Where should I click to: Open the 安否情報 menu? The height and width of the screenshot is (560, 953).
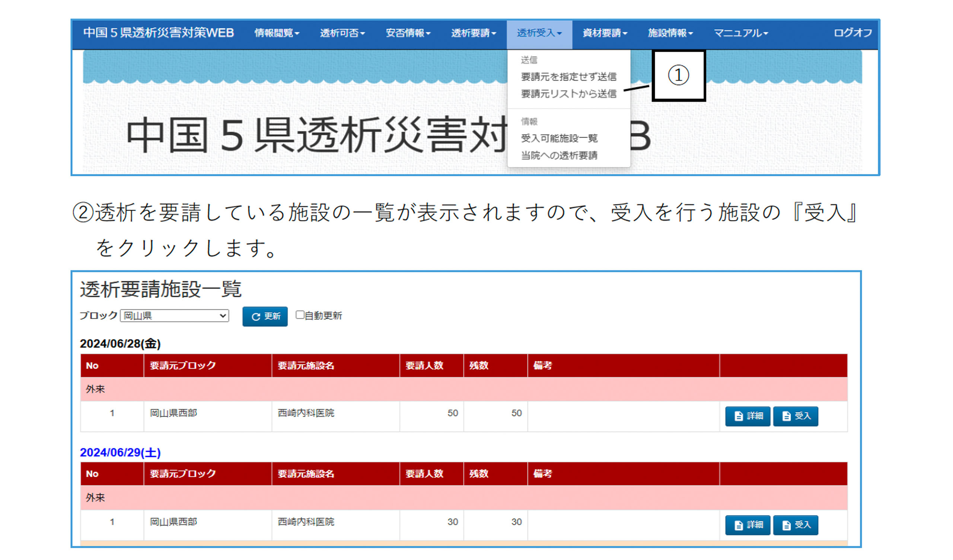(408, 33)
